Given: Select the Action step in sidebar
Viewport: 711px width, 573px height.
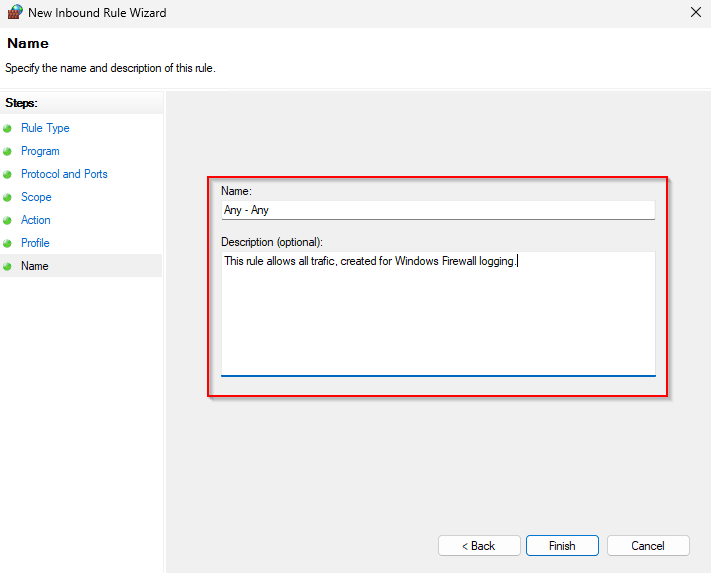Looking at the screenshot, I should tap(35, 220).
